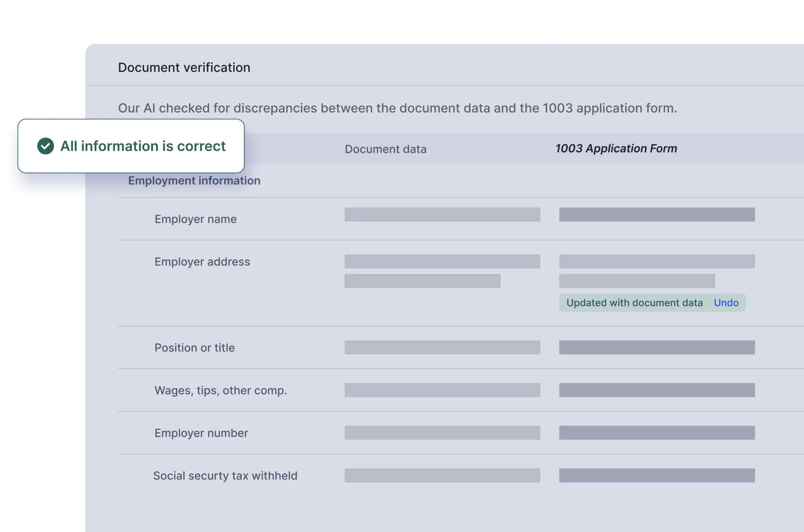Click the Employer name row label

tap(195, 219)
